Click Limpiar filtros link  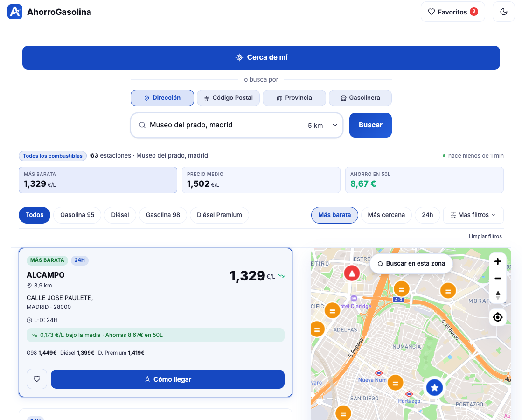coord(485,236)
